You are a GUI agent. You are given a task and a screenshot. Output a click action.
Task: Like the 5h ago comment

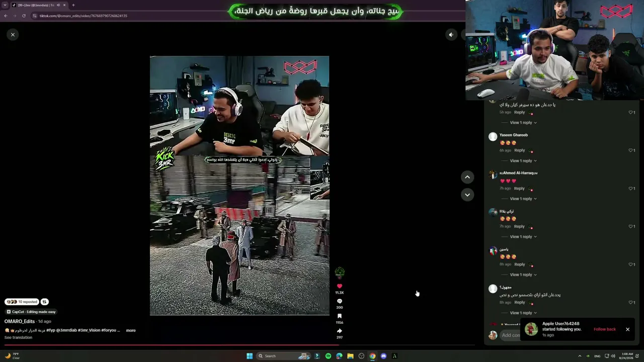tap(631, 112)
